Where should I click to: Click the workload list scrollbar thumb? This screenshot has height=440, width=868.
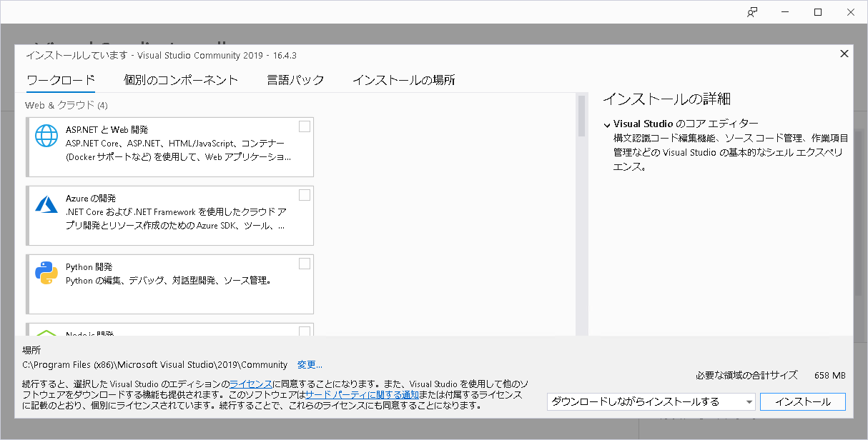581,116
